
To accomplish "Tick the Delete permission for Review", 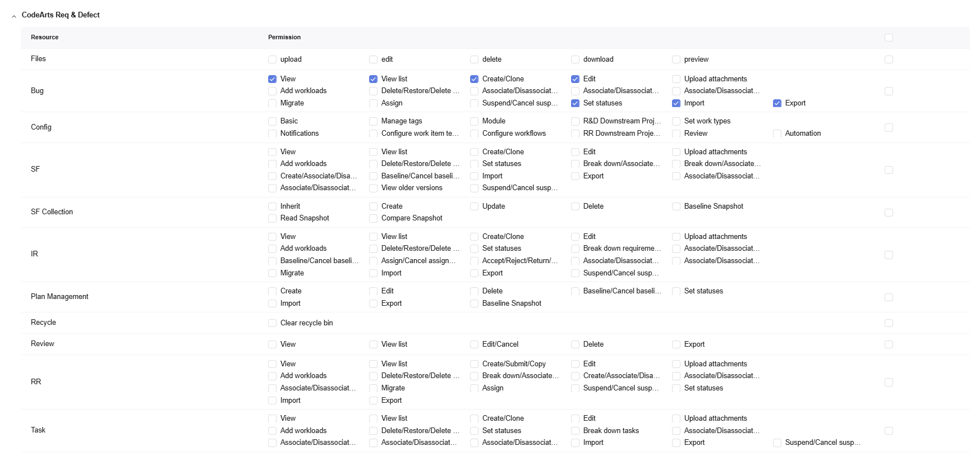I will 575,344.
